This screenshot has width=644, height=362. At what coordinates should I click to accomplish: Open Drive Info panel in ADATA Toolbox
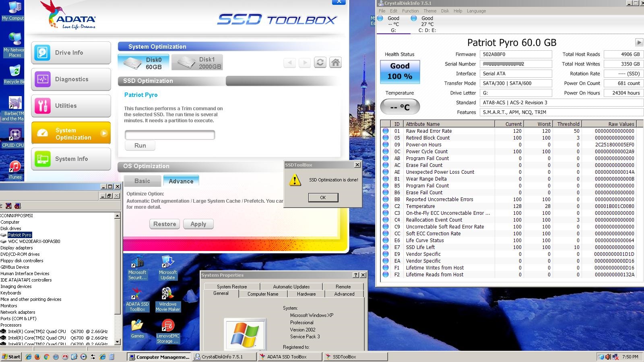[x=71, y=53]
